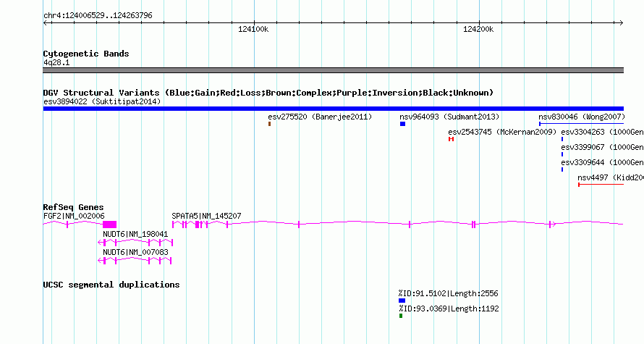Click the SPATA5 double exon near 124200k
Screen dimensions: 644x344
coord(473,225)
